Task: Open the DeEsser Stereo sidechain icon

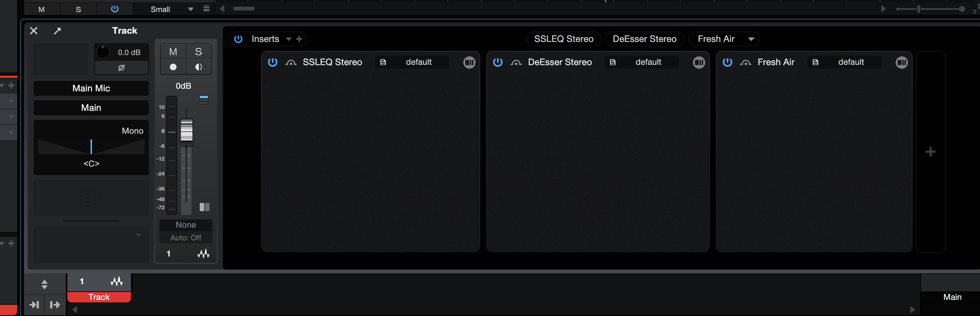Action: [x=516, y=63]
